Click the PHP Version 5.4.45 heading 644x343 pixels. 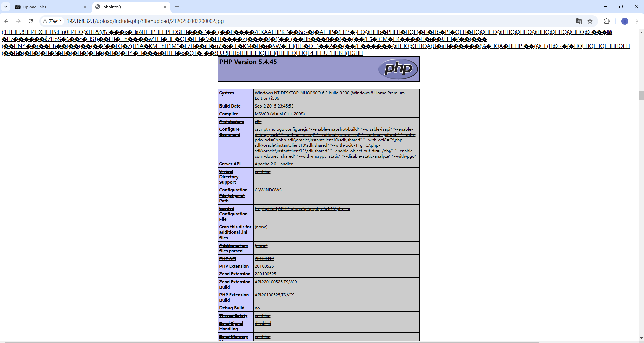[x=248, y=62]
